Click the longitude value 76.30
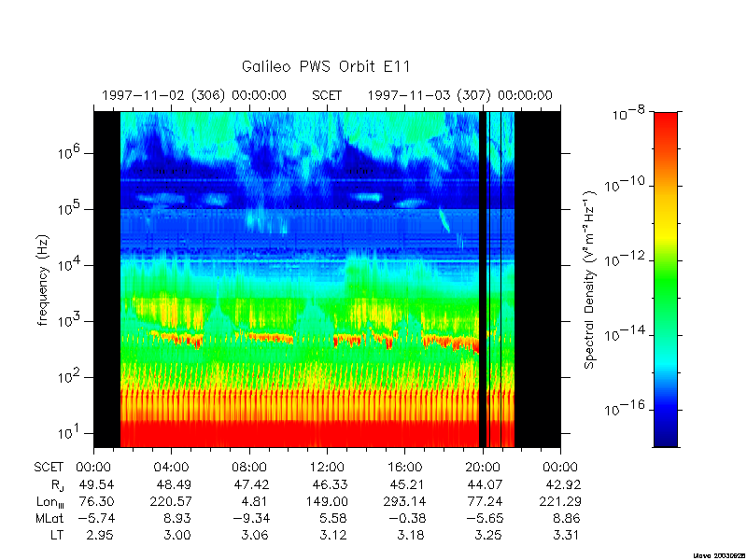The height and width of the screenshot is (560, 747). tap(95, 501)
